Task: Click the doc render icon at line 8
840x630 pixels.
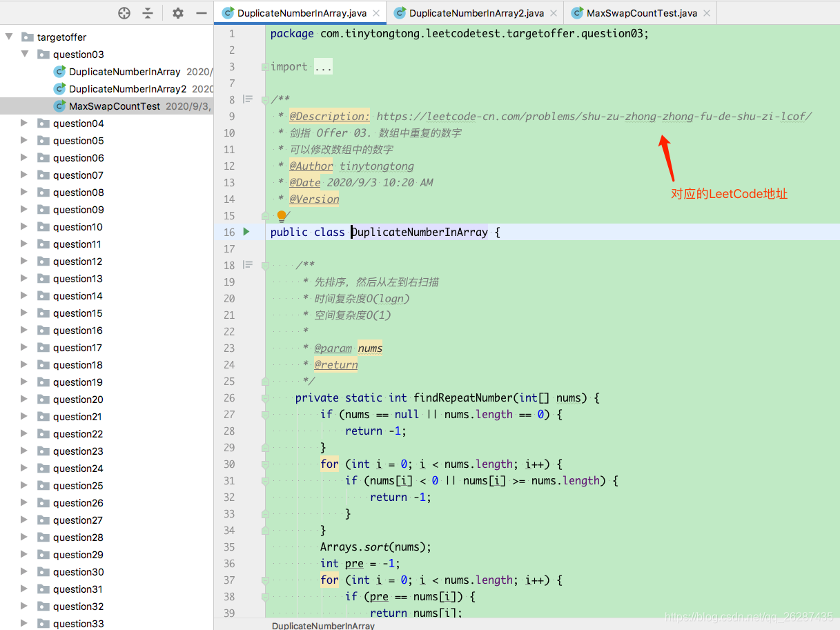Action: pyautogui.click(x=248, y=99)
